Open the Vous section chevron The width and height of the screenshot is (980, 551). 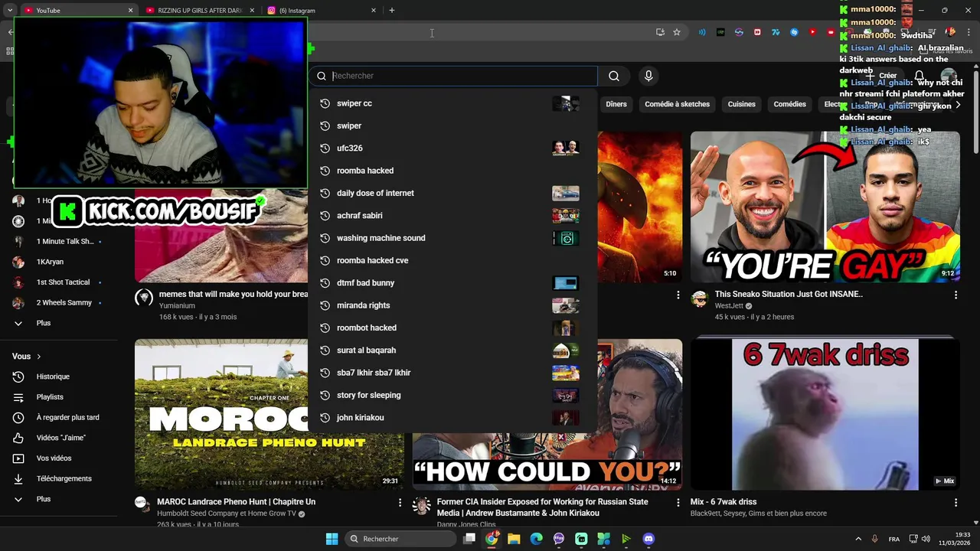pos(39,357)
